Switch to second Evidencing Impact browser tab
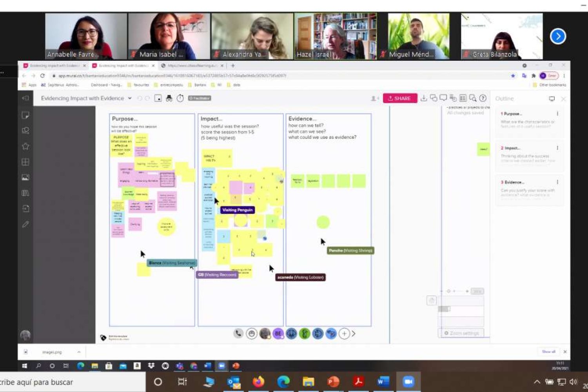The height and width of the screenshot is (392, 588). pyautogui.click(x=123, y=65)
